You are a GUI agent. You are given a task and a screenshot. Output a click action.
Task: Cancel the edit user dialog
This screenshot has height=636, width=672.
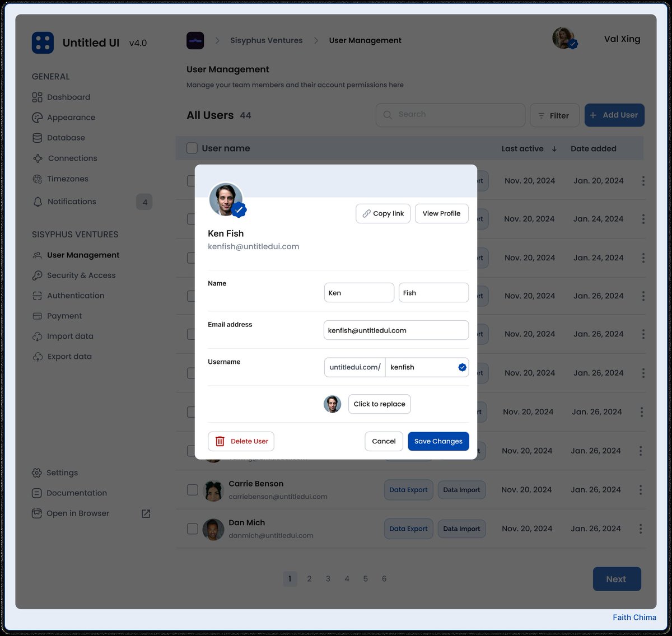(x=384, y=441)
